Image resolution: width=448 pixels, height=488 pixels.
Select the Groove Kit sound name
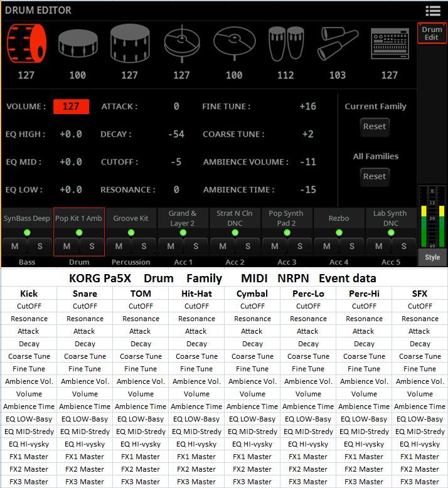click(131, 218)
